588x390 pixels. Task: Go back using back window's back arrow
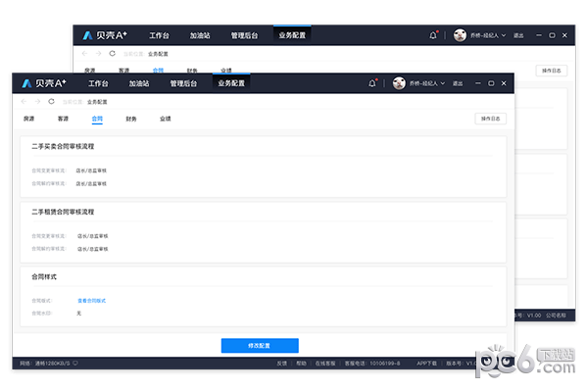(84, 54)
